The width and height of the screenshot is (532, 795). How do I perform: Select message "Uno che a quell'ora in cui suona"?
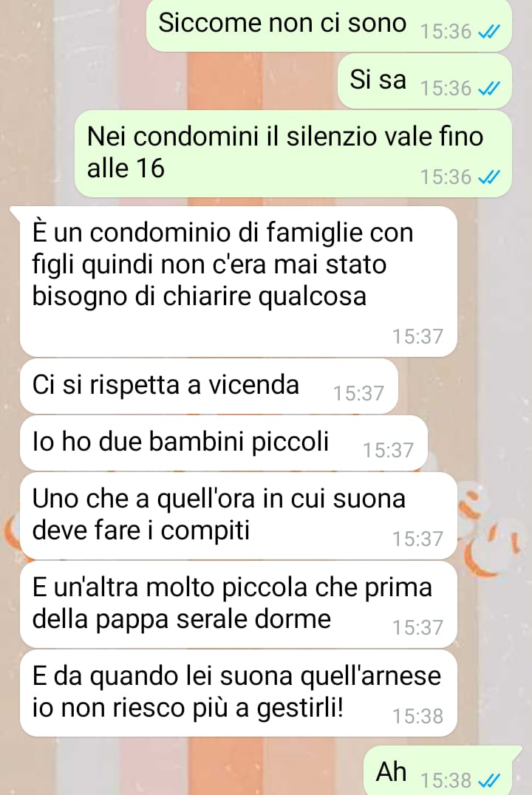click(x=239, y=516)
